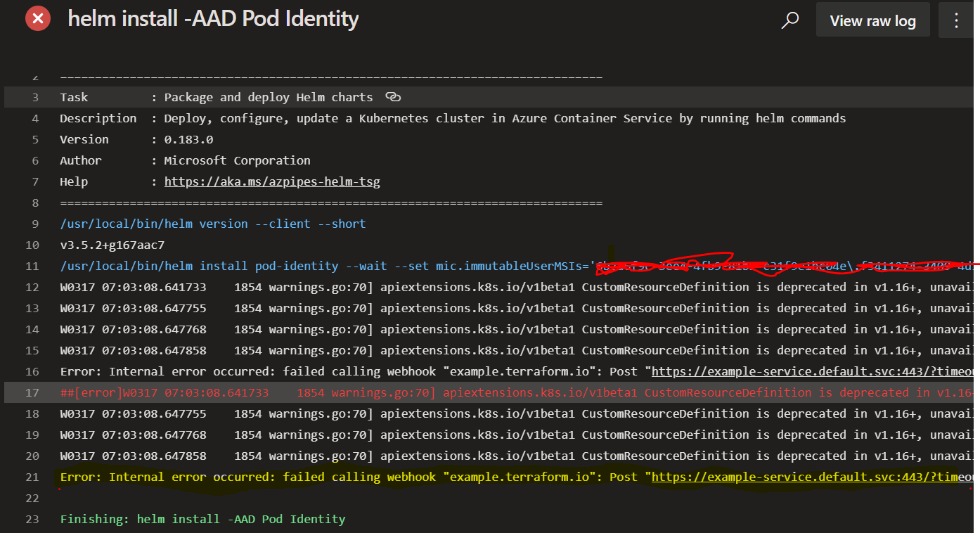Image resolution: width=980 pixels, height=533 pixels.
Task: Click line number 23
Action: click(x=32, y=519)
